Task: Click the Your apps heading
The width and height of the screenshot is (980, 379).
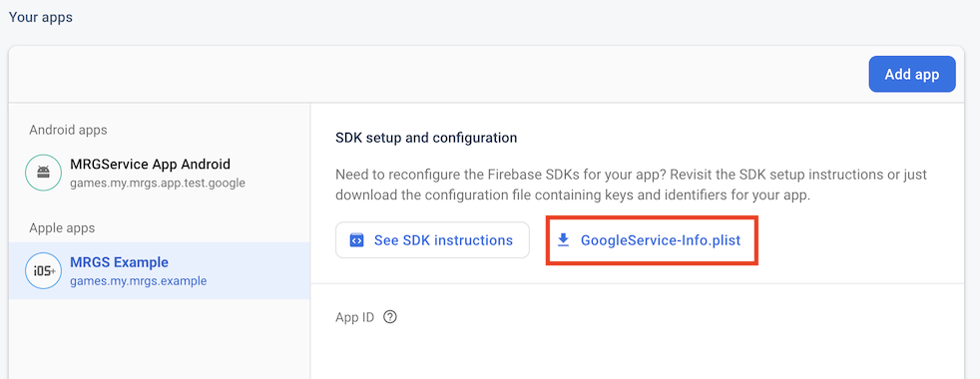Action: 41,18
